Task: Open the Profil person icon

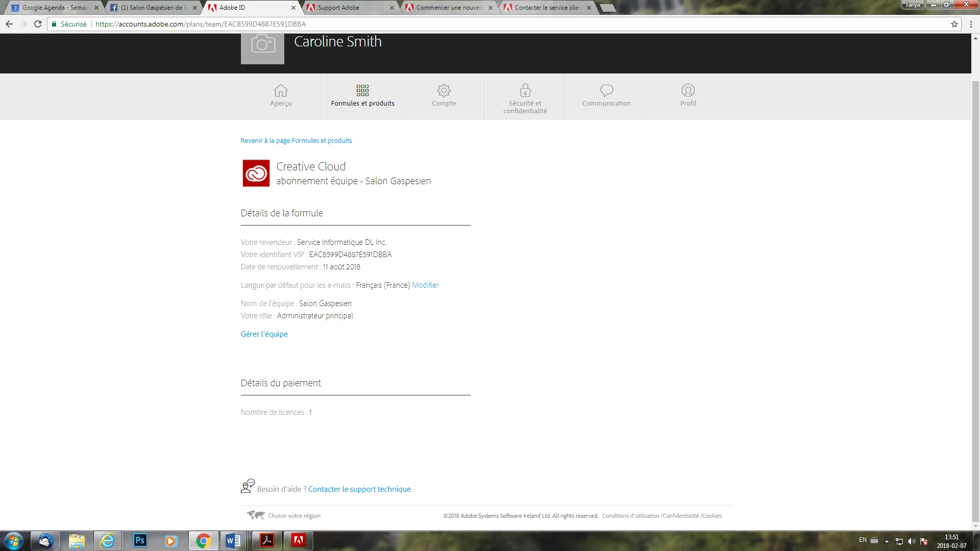Action: (x=688, y=91)
